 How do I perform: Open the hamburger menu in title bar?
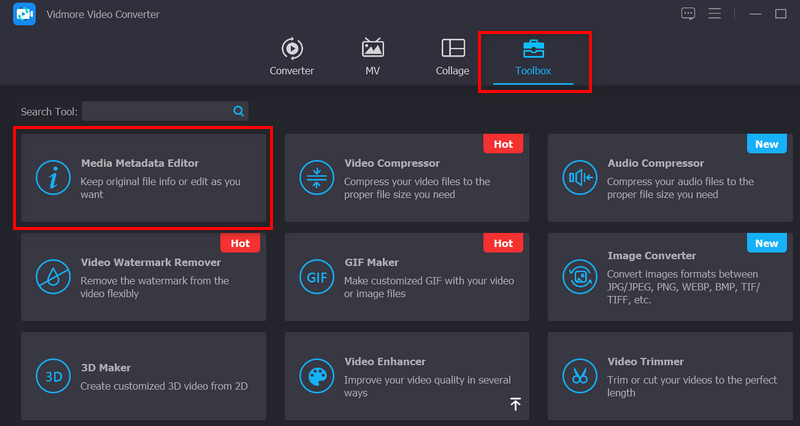tap(715, 14)
